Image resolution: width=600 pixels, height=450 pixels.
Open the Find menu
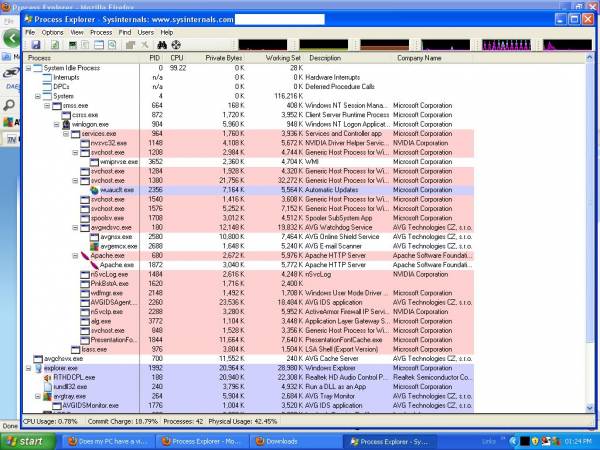click(125, 33)
